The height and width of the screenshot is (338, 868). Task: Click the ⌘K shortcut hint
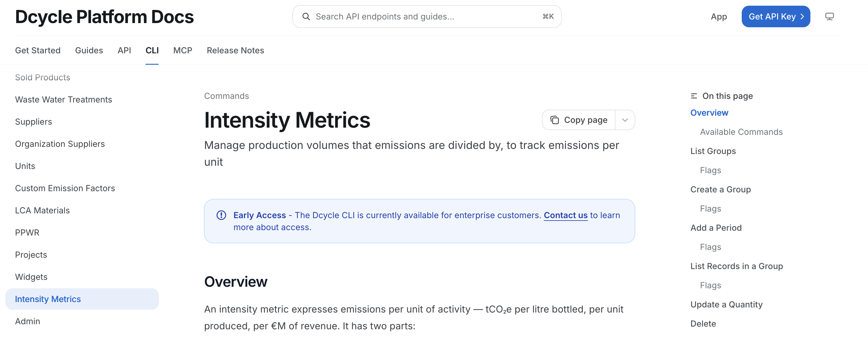point(548,16)
